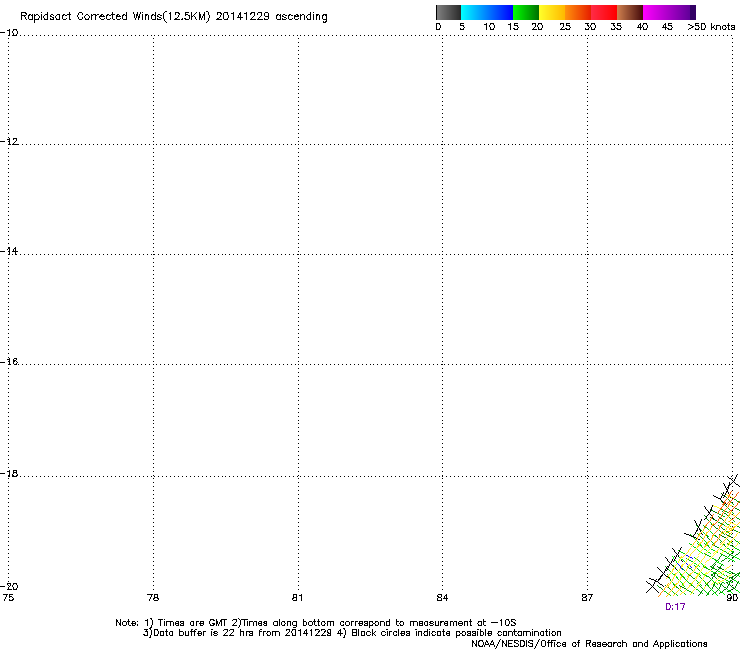Click the orange 25-30 knots color band
Viewport: 740px width, 650px height.
tap(578, 12)
